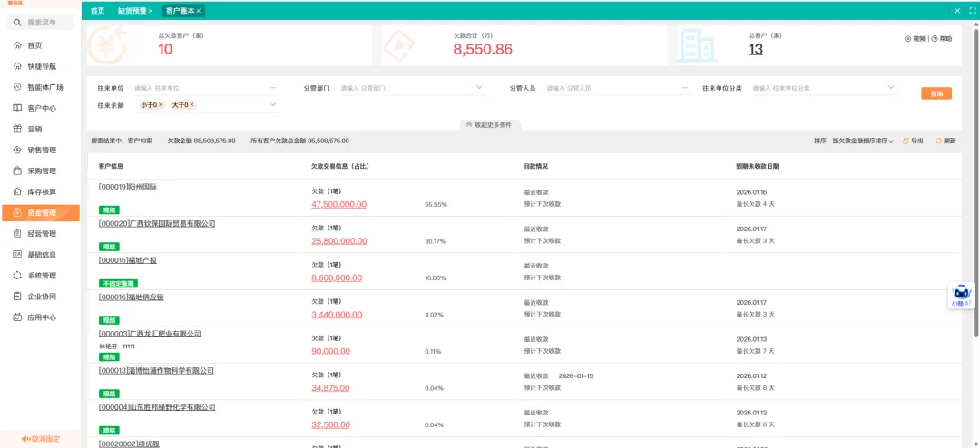
Task: Close the 客户账本 tab
Action: coord(198,11)
